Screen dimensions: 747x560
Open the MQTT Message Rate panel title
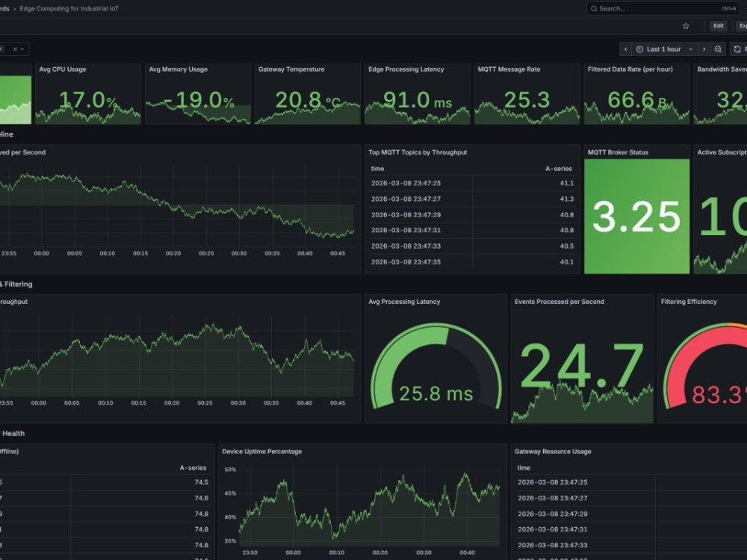point(509,69)
